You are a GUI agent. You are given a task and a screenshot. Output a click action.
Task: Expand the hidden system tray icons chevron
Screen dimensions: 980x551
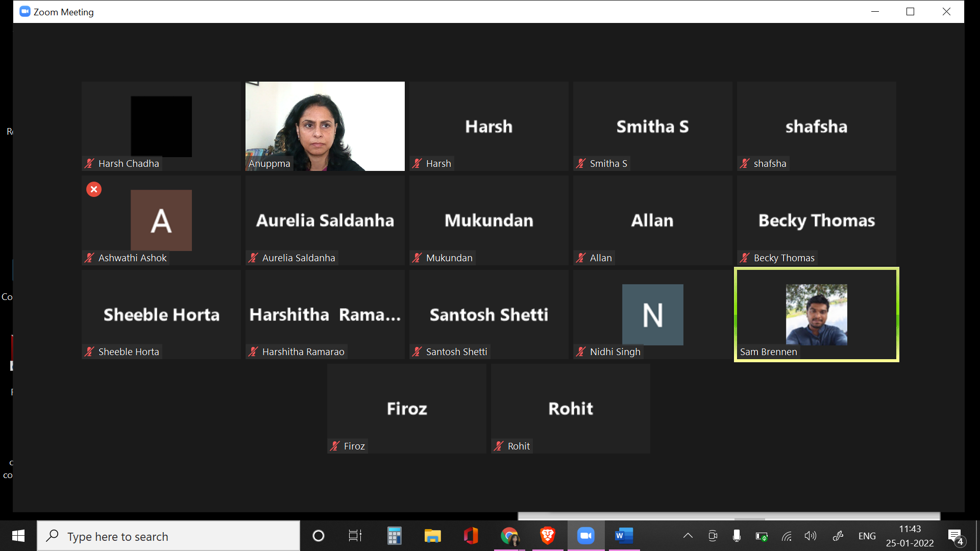coord(688,536)
